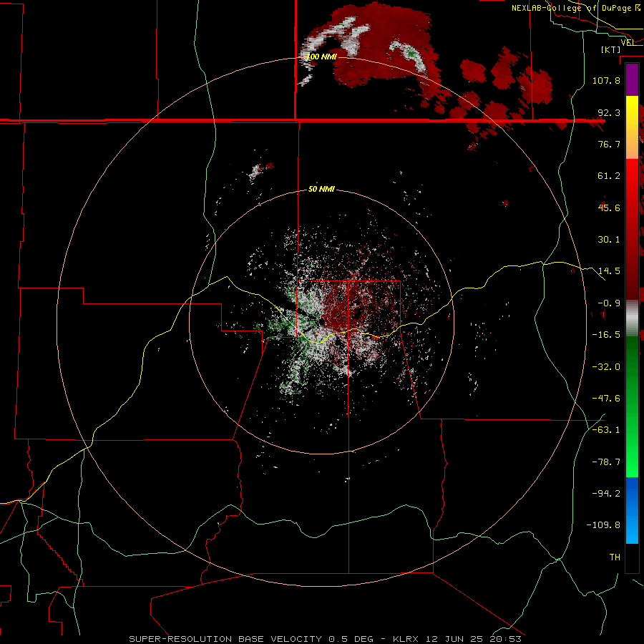
Task: Click the -47.6 scale value
Action: click(x=606, y=399)
